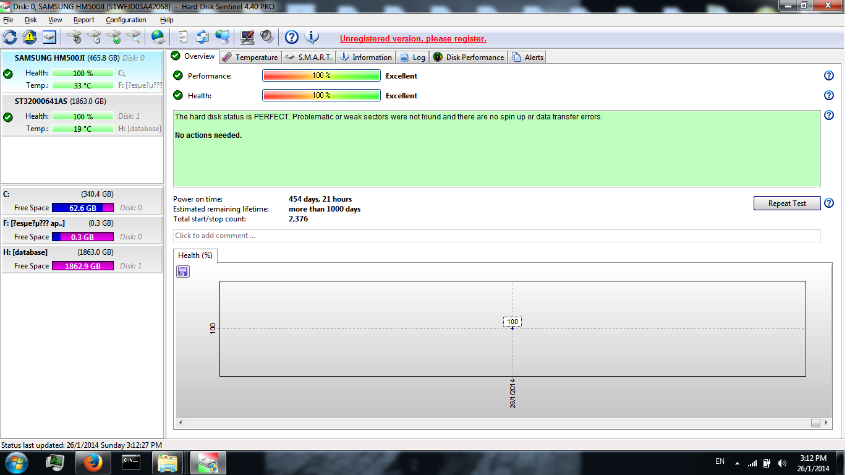
Task: Click the blue-framed hard disk panel toolbar icon
Action: coord(49,36)
